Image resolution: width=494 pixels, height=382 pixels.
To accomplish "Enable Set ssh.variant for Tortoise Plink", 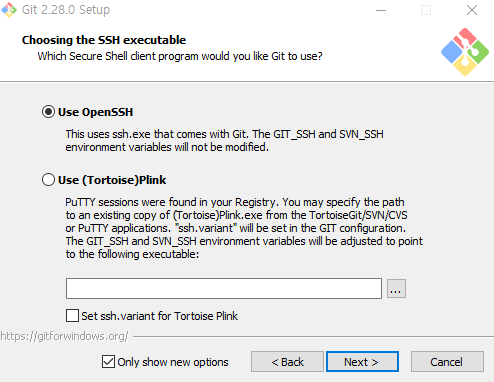I will point(72,316).
